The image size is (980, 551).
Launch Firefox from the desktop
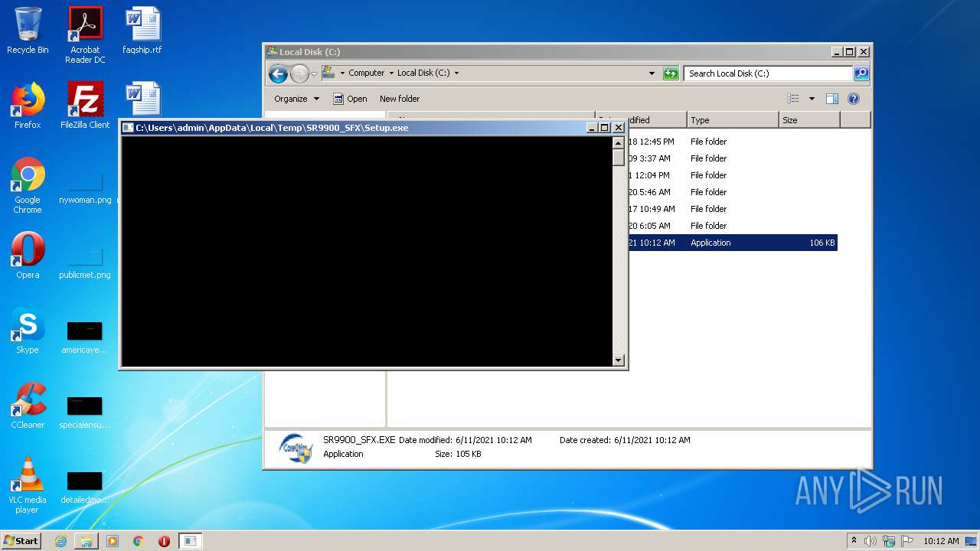pos(28,106)
